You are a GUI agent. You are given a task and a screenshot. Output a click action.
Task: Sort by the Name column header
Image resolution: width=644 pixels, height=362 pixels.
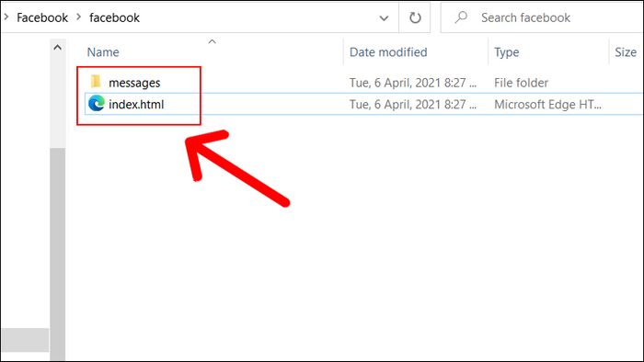[x=103, y=52]
